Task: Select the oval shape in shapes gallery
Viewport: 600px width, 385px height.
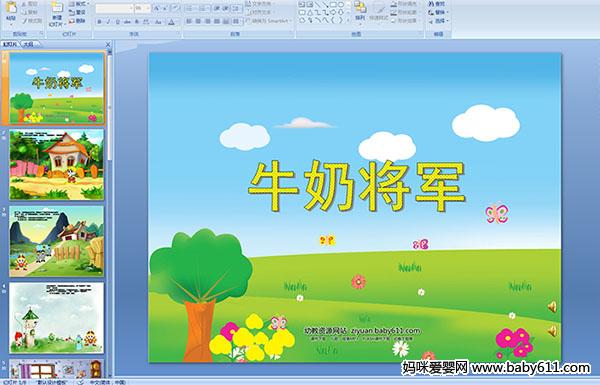Action: pos(342,5)
